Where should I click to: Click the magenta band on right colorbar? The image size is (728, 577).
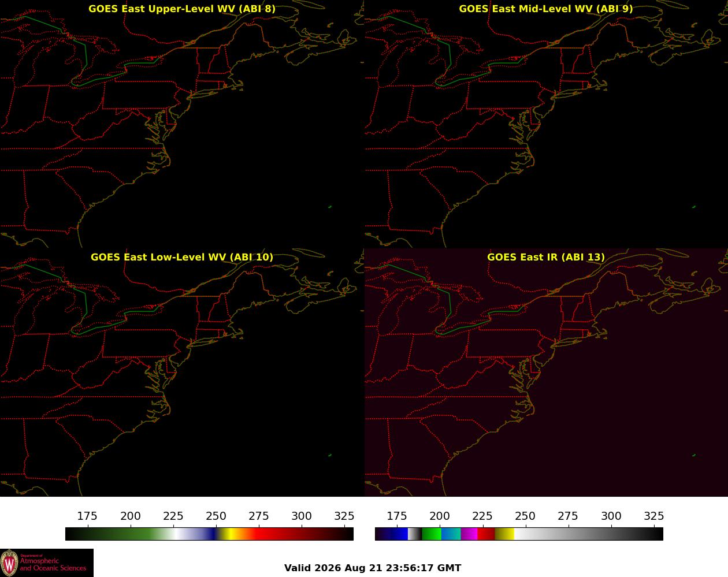click(469, 534)
